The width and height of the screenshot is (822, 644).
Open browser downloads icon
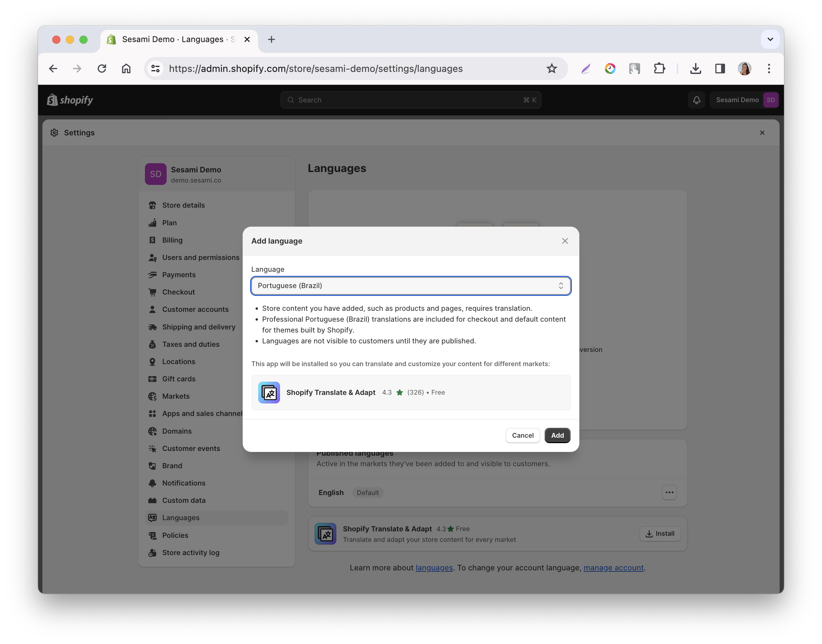click(695, 69)
